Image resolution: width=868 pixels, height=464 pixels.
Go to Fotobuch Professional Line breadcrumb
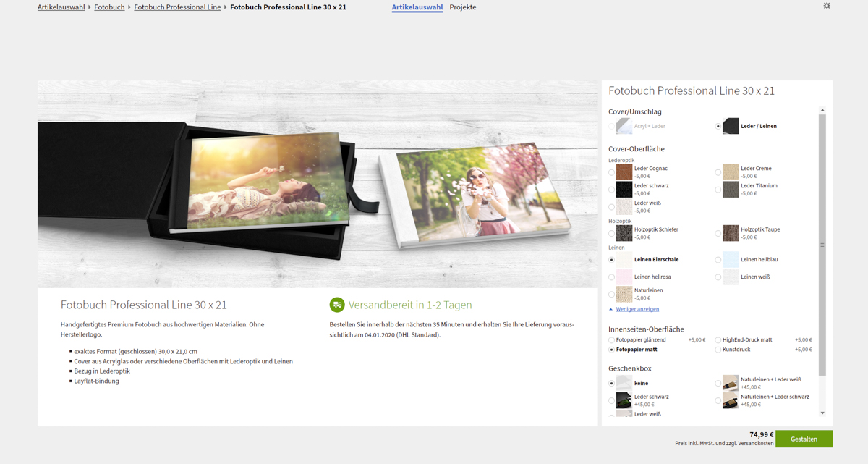(177, 7)
